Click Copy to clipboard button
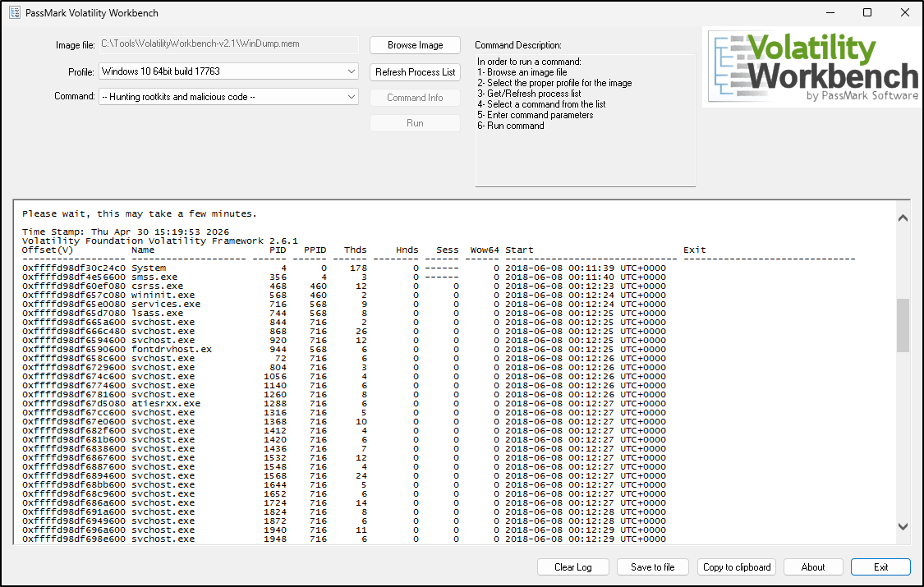This screenshot has width=924, height=587. click(x=737, y=567)
